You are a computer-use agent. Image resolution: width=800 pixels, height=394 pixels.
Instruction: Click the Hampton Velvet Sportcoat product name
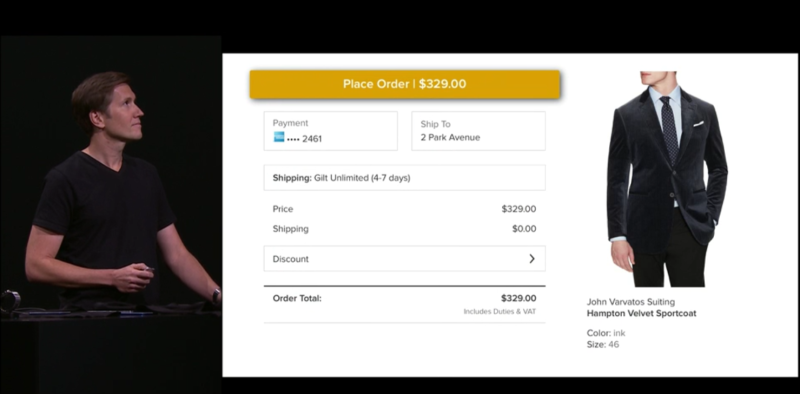(x=641, y=313)
